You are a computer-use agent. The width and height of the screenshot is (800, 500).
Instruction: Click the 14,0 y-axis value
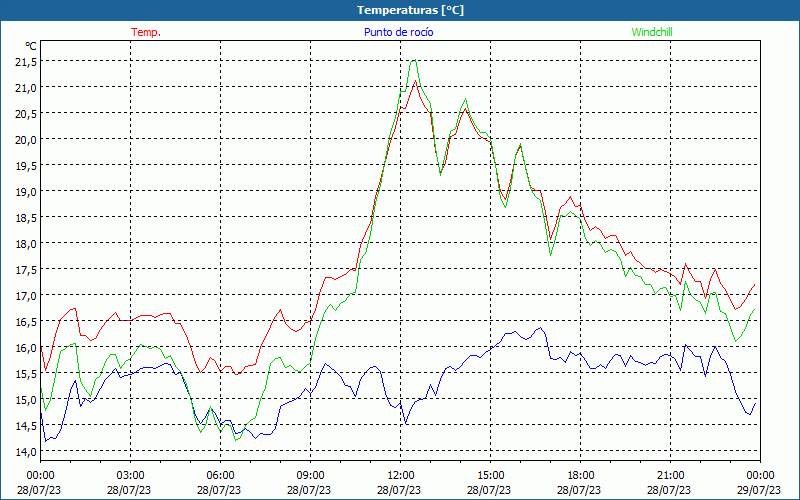click(26, 452)
